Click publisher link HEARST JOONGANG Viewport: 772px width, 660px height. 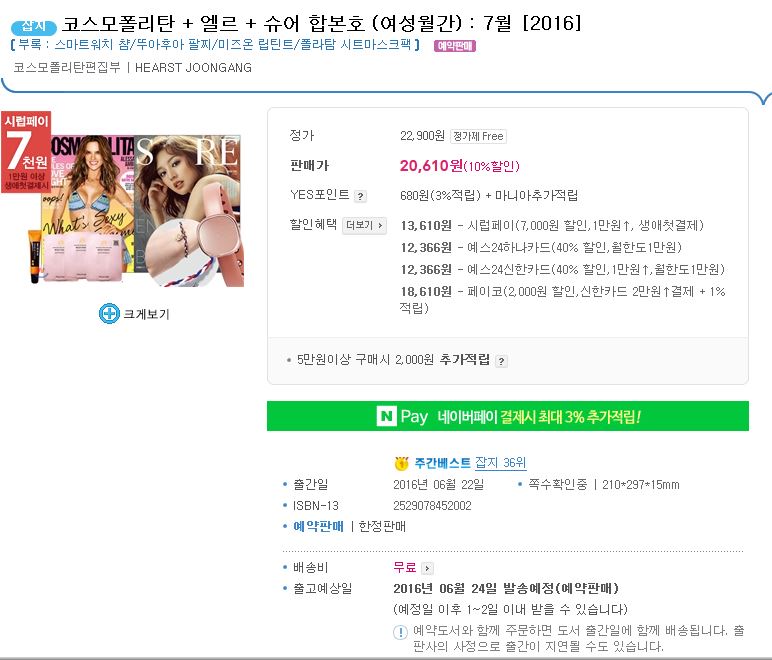tap(193, 67)
